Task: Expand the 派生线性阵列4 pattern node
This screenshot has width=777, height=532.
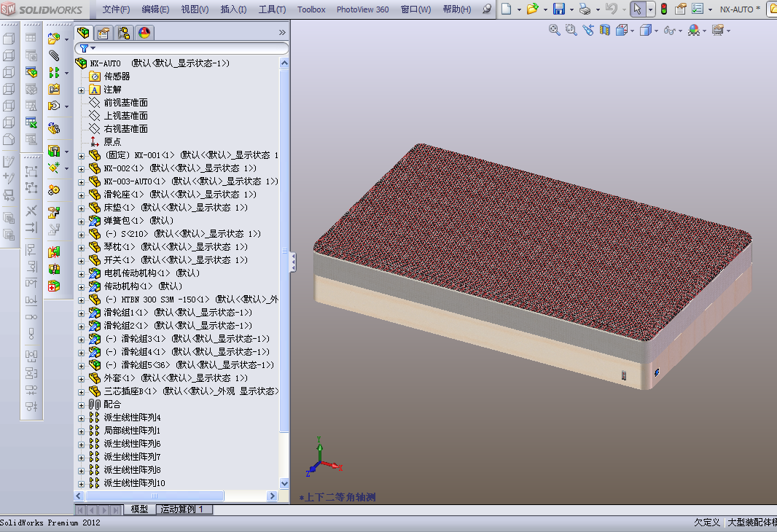Action: click(81, 418)
